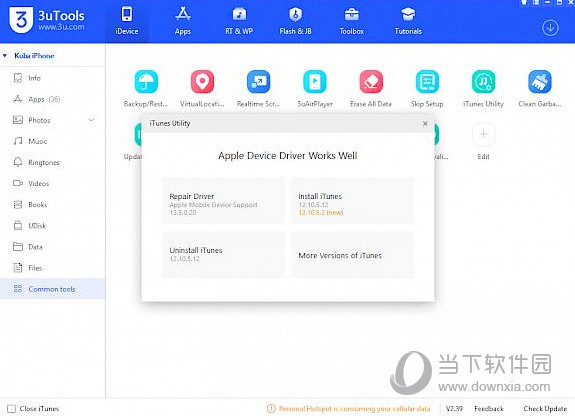Open the Erase All Data tool

(x=371, y=81)
